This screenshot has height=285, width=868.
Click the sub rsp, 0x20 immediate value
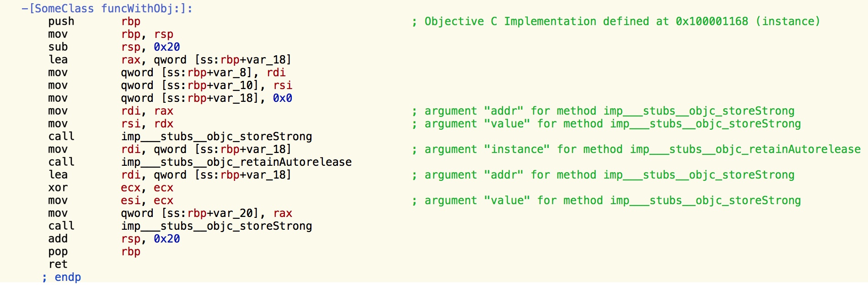(167, 47)
